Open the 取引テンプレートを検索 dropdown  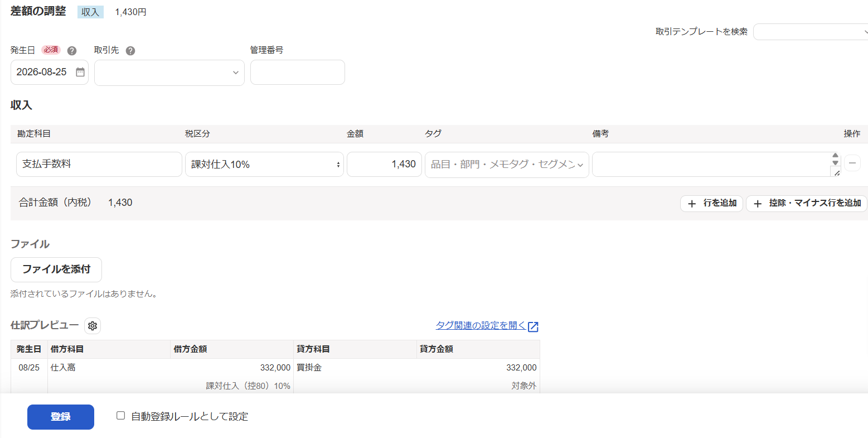coord(811,32)
